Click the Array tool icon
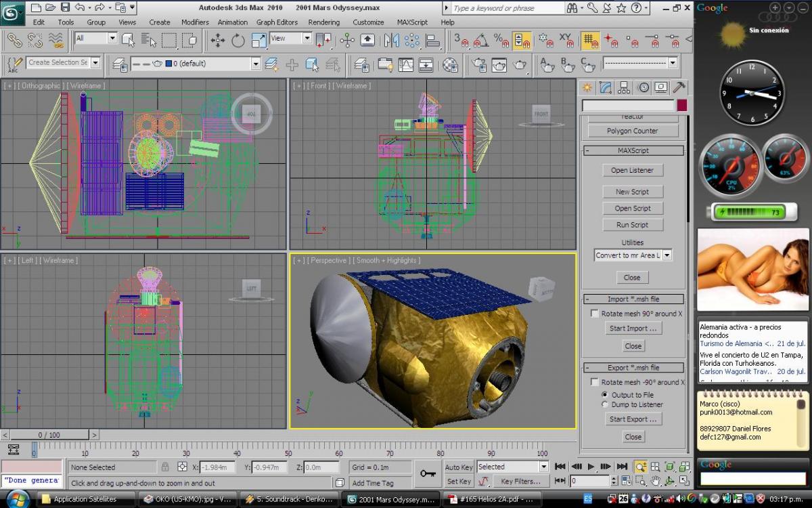 click(411, 40)
